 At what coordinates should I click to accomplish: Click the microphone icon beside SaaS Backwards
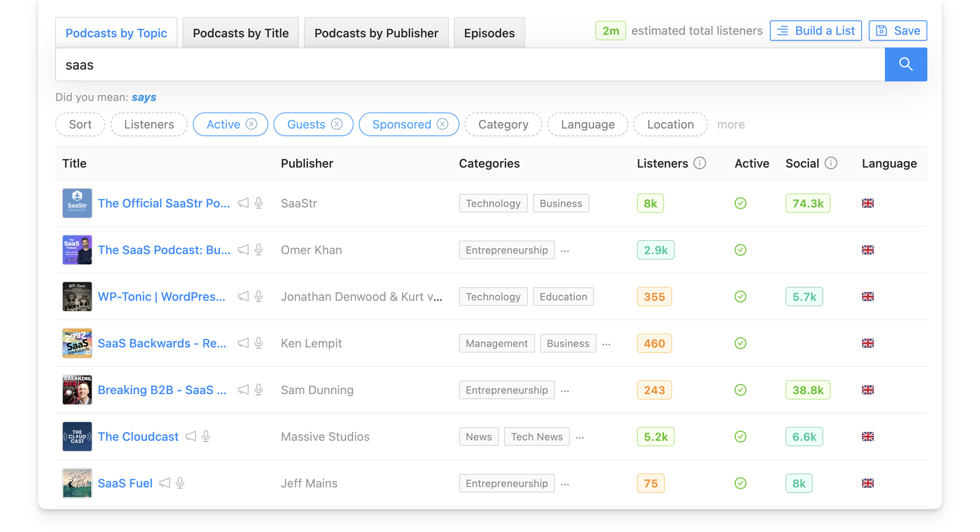click(x=258, y=343)
